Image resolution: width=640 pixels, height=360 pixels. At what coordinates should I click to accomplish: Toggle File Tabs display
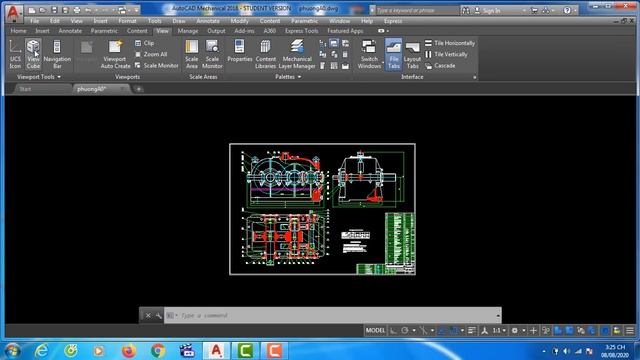tap(393, 54)
